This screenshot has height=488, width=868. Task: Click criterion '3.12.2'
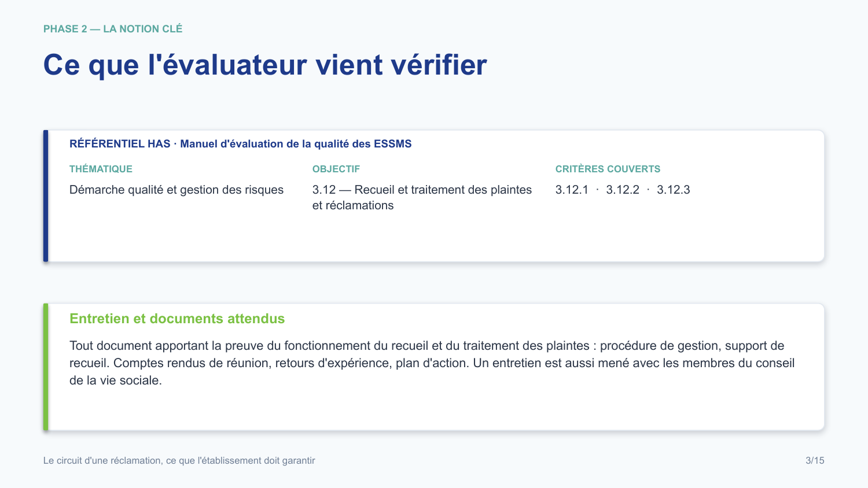623,190
